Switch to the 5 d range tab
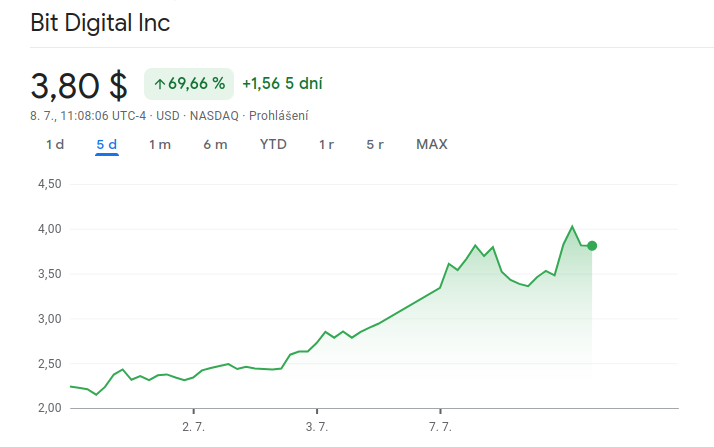The width and height of the screenshot is (714, 447). (x=107, y=144)
